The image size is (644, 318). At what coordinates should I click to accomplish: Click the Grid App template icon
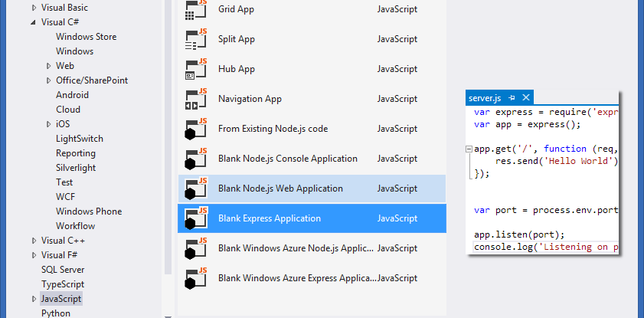(x=197, y=9)
